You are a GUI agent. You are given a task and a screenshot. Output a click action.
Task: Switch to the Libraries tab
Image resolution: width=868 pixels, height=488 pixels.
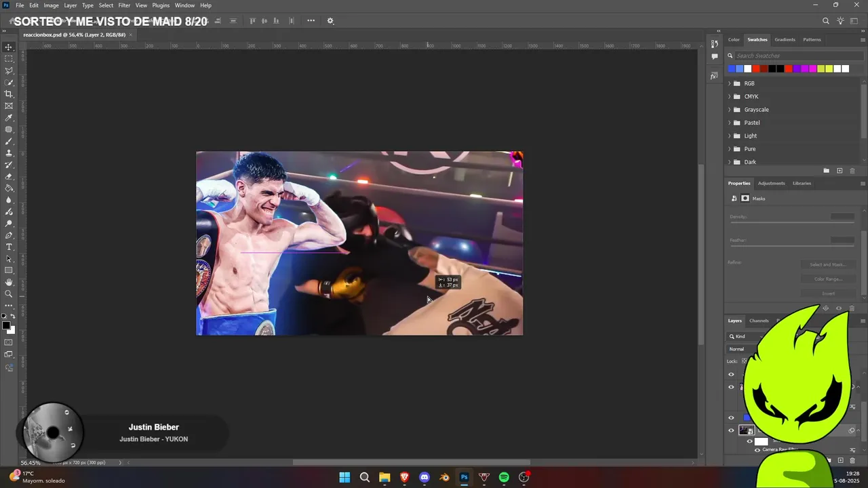click(802, 183)
